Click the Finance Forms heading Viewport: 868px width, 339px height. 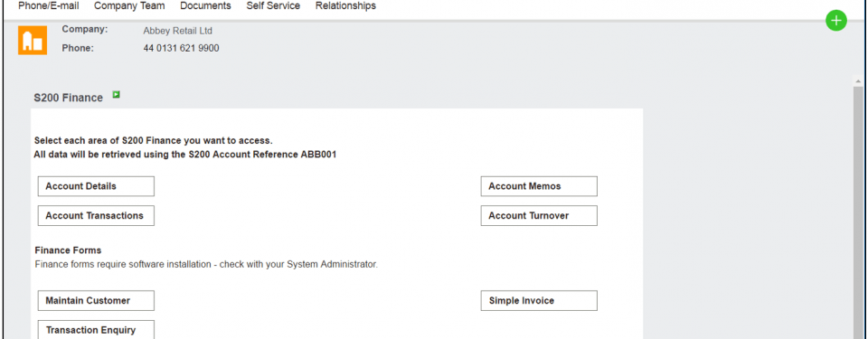coord(68,250)
